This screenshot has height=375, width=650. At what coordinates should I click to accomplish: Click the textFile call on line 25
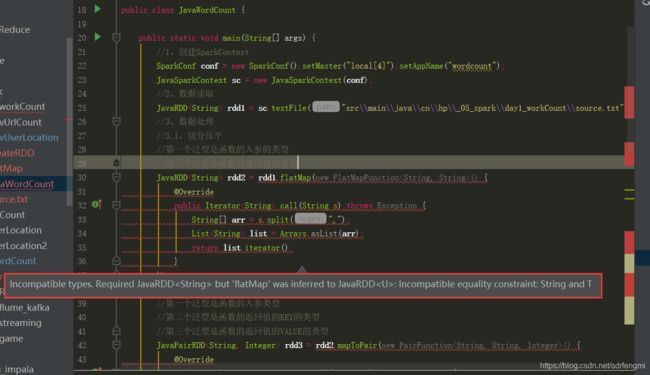pos(289,108)
